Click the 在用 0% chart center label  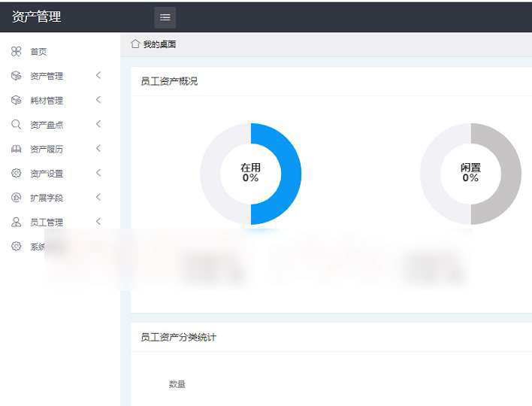(251, 173)
